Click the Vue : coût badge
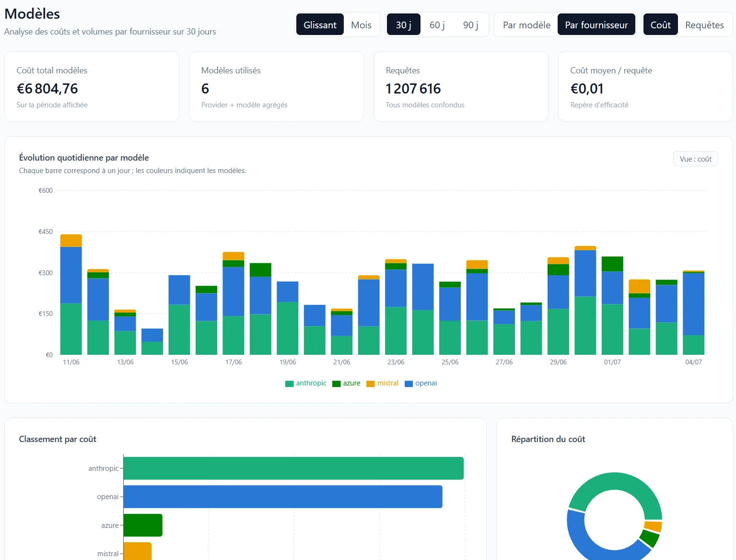The height and width of the screenshot is (560, 736). (x=695, y=159)
